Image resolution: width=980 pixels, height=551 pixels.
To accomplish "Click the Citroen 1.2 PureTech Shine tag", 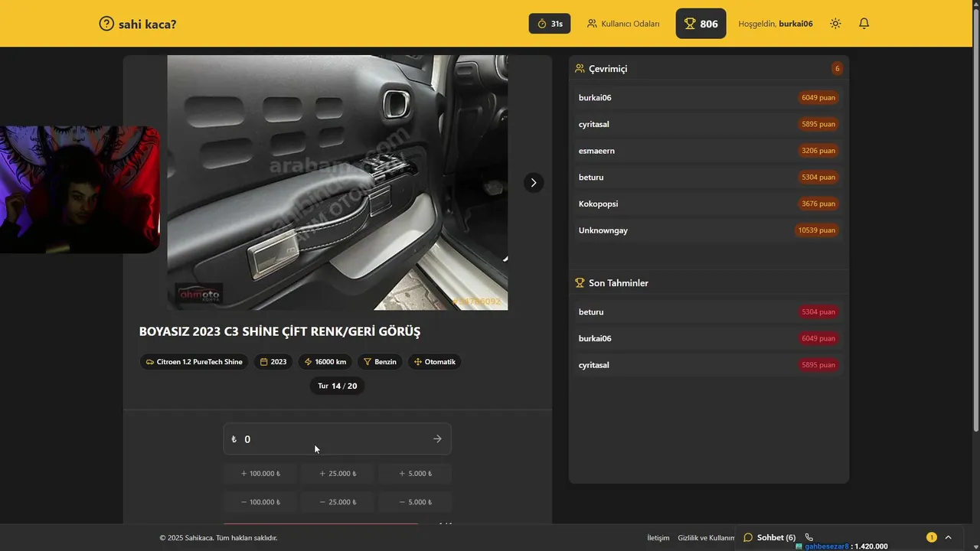I will pos(194,362).
